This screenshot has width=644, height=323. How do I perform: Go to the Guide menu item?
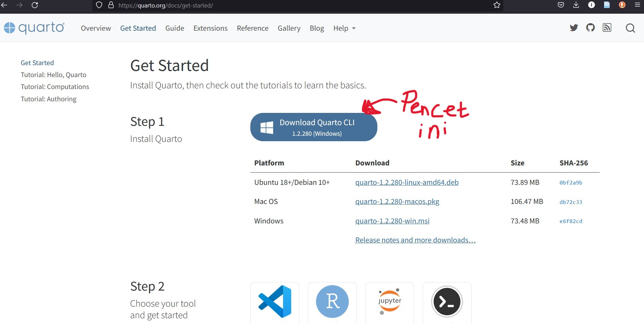tap(175, 28)
